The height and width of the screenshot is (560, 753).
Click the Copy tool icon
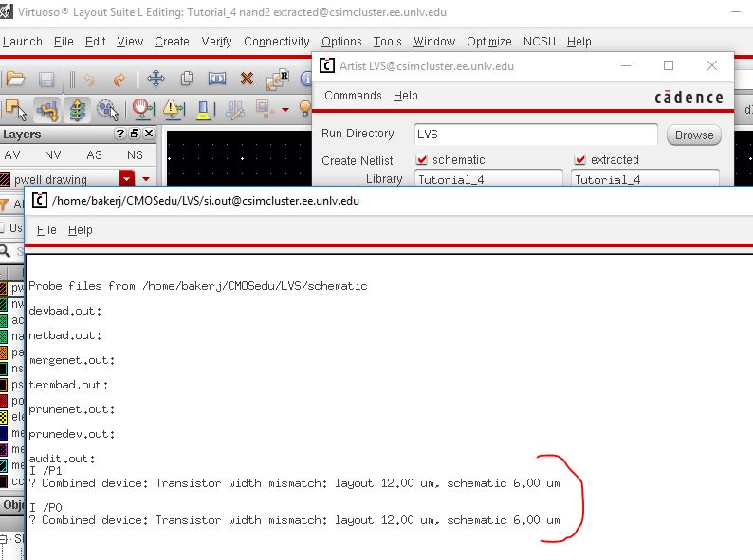tap(186, 79)
